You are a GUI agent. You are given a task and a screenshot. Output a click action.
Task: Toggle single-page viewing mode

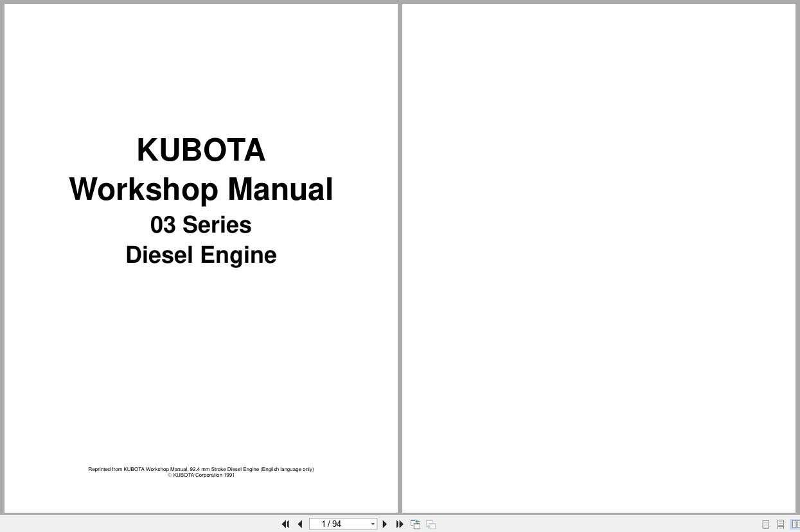click(x=765, y=524)
